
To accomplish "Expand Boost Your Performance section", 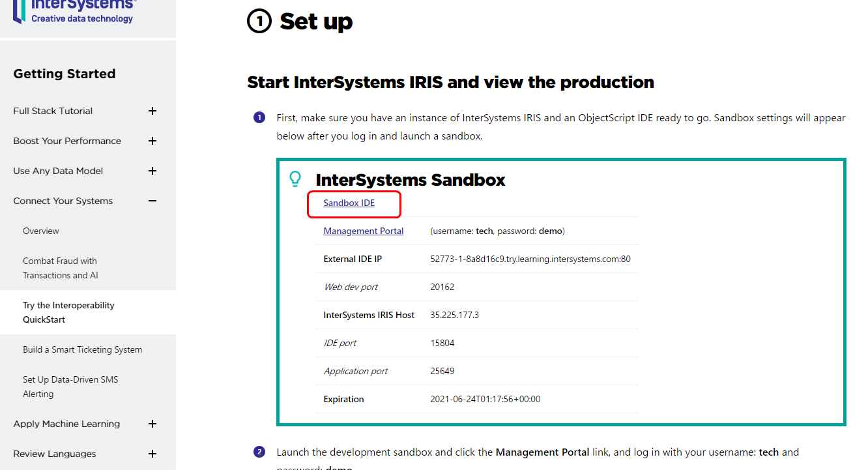I will 152,141.
